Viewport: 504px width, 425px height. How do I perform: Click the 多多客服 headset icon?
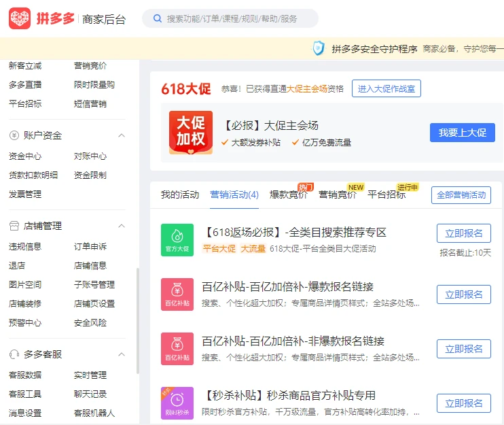click(x=14, y=354)
